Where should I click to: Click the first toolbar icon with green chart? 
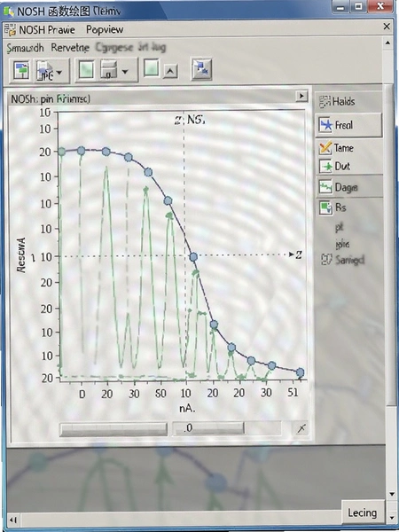(21, 71)
